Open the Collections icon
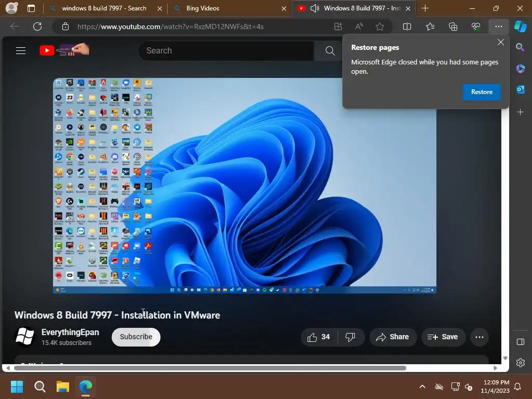This screenshot has width=532, height=399. (453, 26)
